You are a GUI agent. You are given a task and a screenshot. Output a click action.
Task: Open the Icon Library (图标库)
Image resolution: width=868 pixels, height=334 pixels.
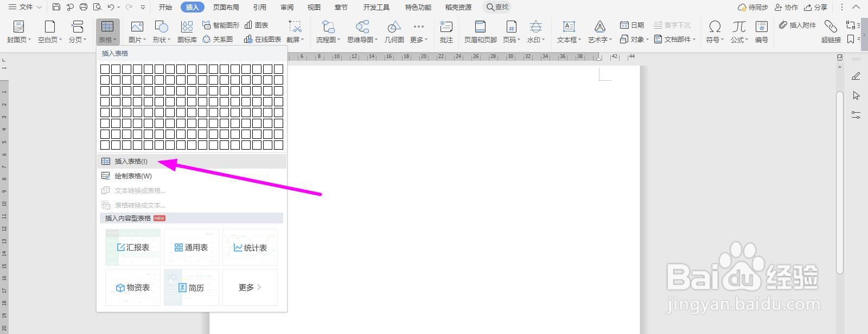click(x=187, y=32)
